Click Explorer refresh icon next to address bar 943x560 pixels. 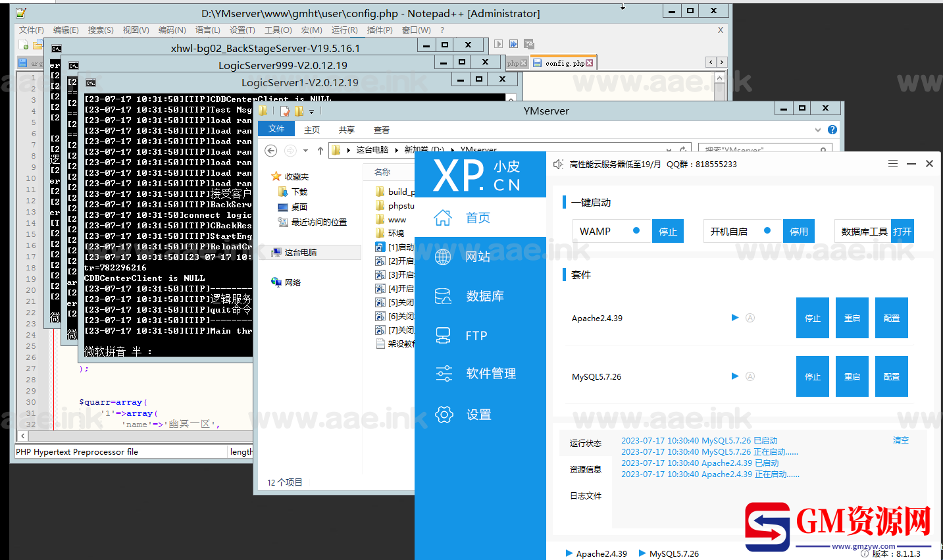[683, 150]
